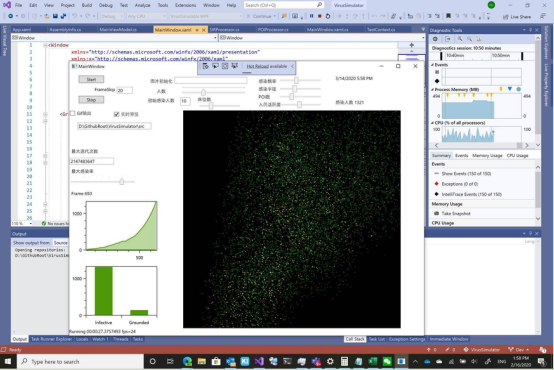Image resolution: width=554 pixels, height=370 pixels.
Task: Open Visual Studio from Windows taskbar
Action: pyautogui.click(x=259, y=361)
